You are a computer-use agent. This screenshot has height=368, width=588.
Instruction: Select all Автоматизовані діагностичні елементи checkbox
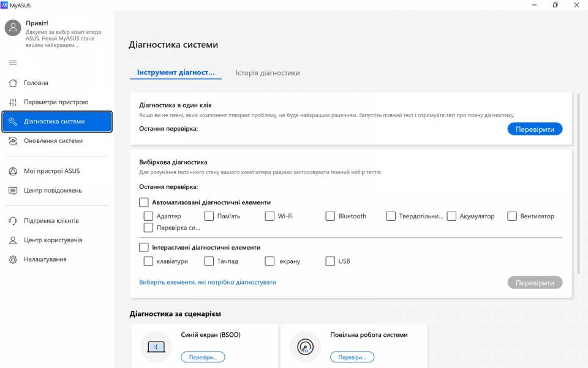144,202
